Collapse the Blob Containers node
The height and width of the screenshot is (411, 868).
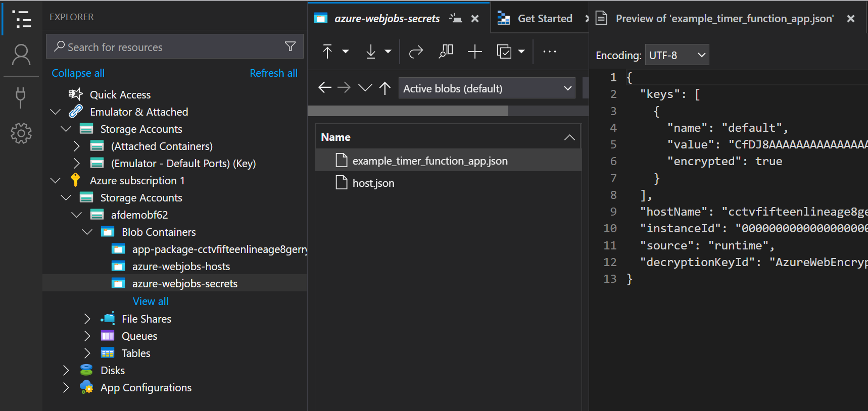87,232
